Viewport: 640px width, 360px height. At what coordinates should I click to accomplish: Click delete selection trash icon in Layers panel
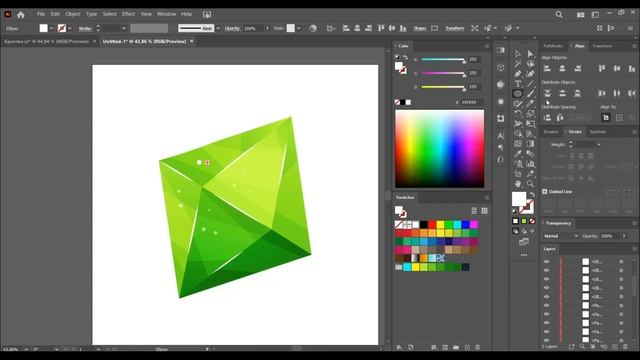(x=625, y=347)
